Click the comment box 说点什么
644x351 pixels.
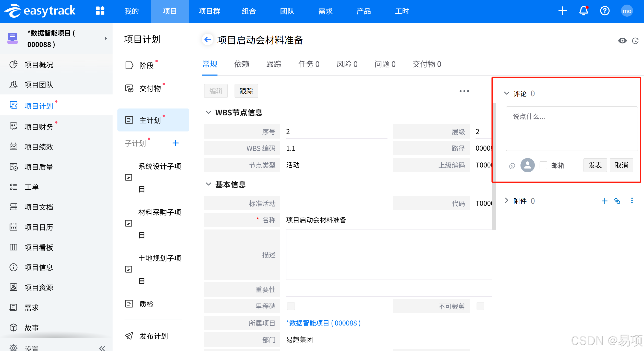tap(571, 128)
